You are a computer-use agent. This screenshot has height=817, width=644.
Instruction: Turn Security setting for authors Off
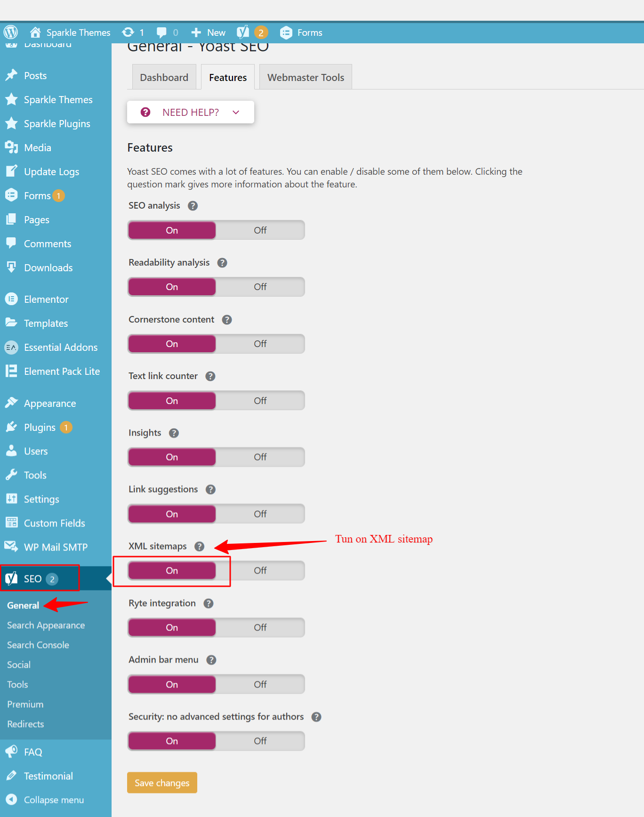tap(260, 741)
